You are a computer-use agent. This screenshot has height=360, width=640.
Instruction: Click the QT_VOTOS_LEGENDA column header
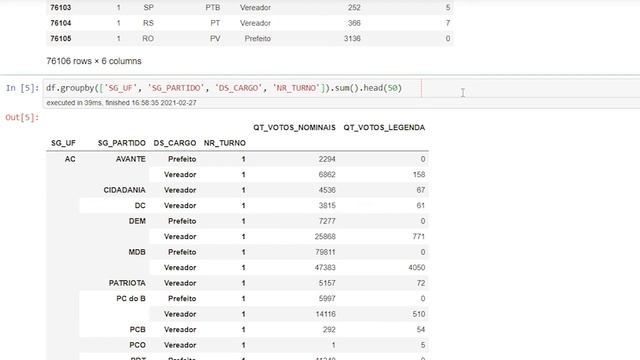[x=384, y=128]
